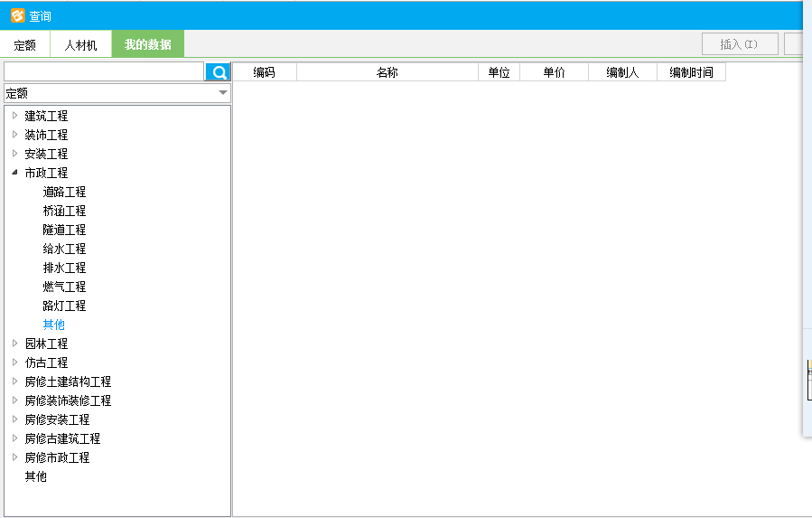Click the 编制人 column header
Screen dimensions: 812x518
tap(622, 72)
